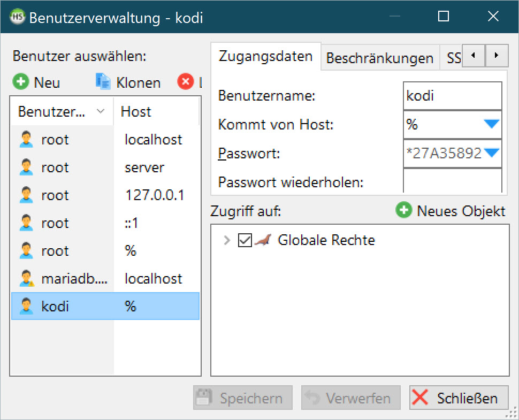Image resolution: width=519 pixels, height=420 pixels.
Task: Maximize the Benutzerverwaltung window
Action: (443, 16)
